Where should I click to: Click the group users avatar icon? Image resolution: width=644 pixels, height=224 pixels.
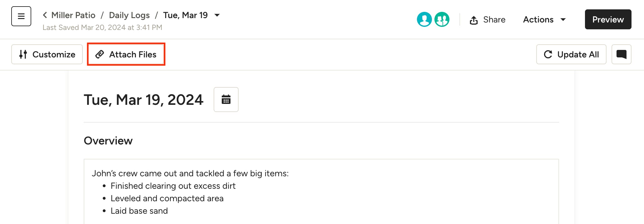442,19
